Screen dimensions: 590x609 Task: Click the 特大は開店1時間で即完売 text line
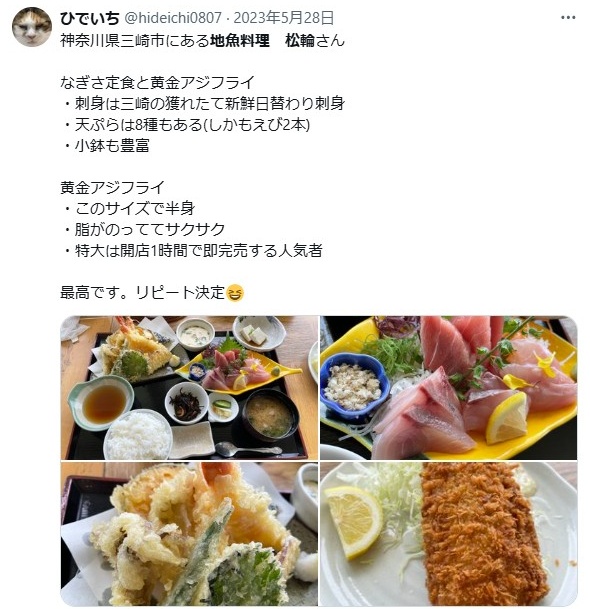(x=193, y=251)
